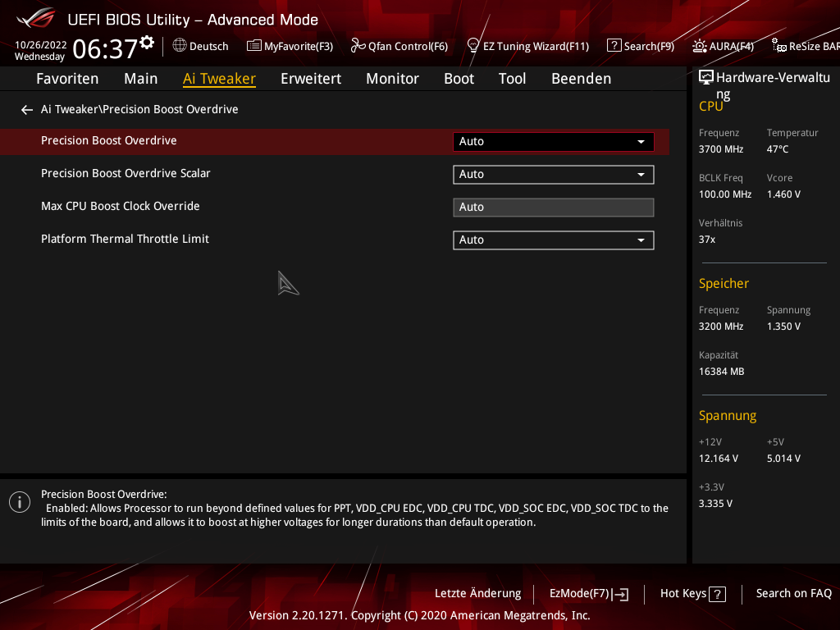Click the Ai Tweaker\Precision Boost Overdrive breadcrumb
Screen dimensions: 840x630
click(139, 109)
